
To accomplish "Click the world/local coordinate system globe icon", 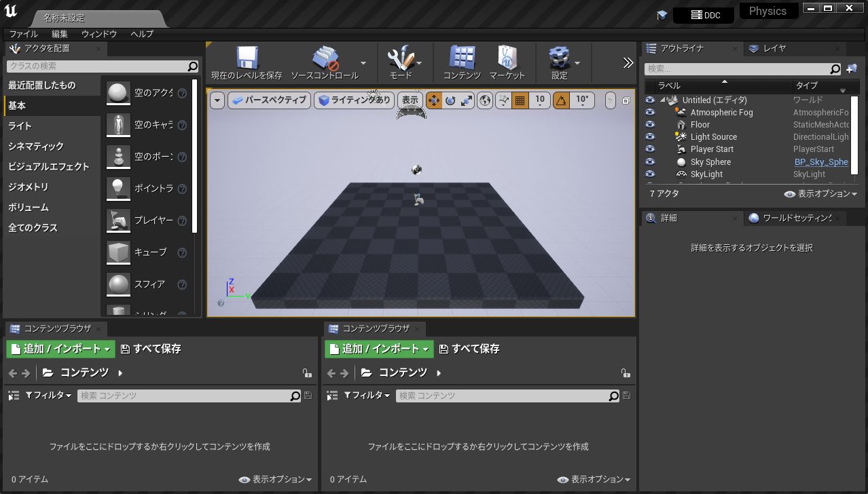I will (x=484, y=100).
